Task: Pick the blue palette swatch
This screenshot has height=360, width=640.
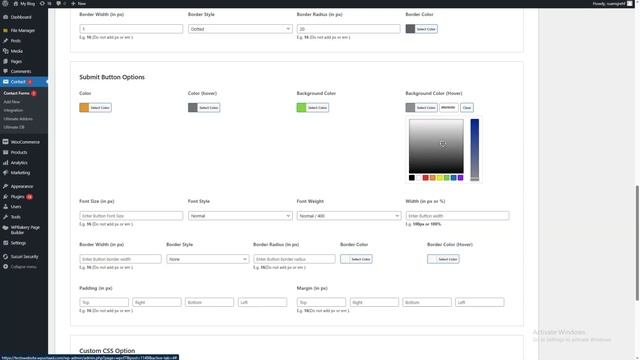Action: [x=453, y=178]
